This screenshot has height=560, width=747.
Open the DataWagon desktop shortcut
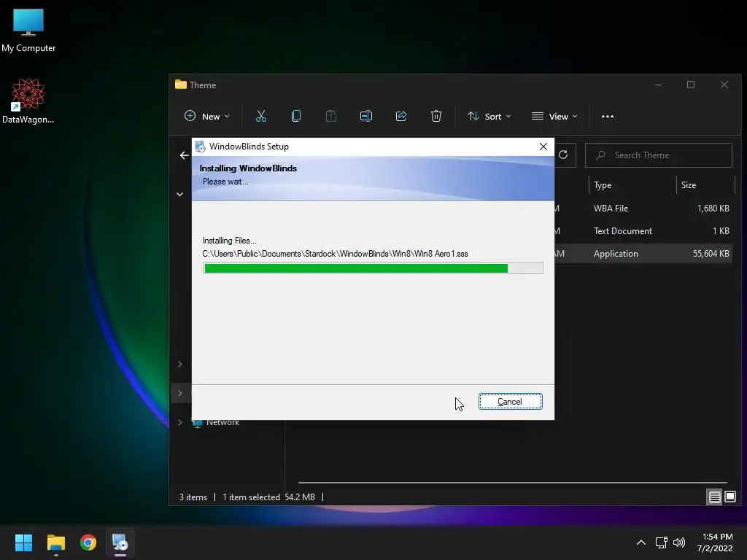point(28,101)
